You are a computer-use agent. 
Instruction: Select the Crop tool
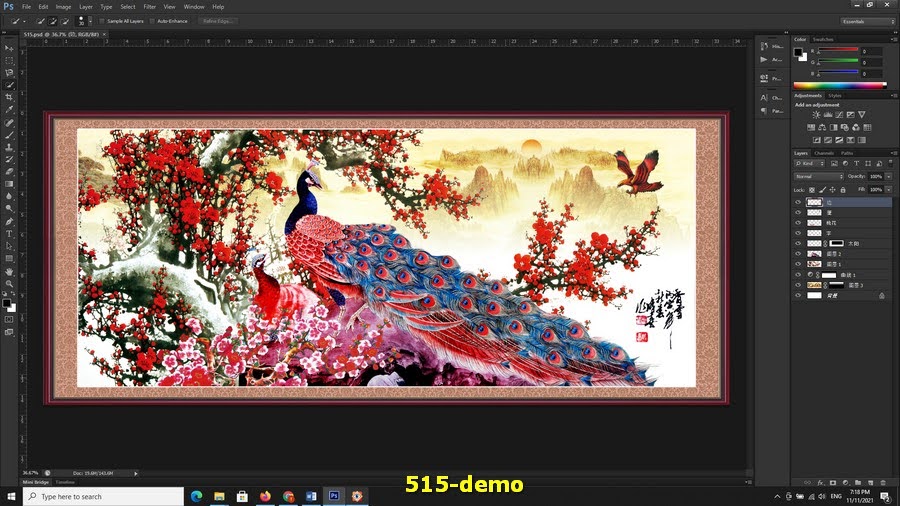pos(9,98)
